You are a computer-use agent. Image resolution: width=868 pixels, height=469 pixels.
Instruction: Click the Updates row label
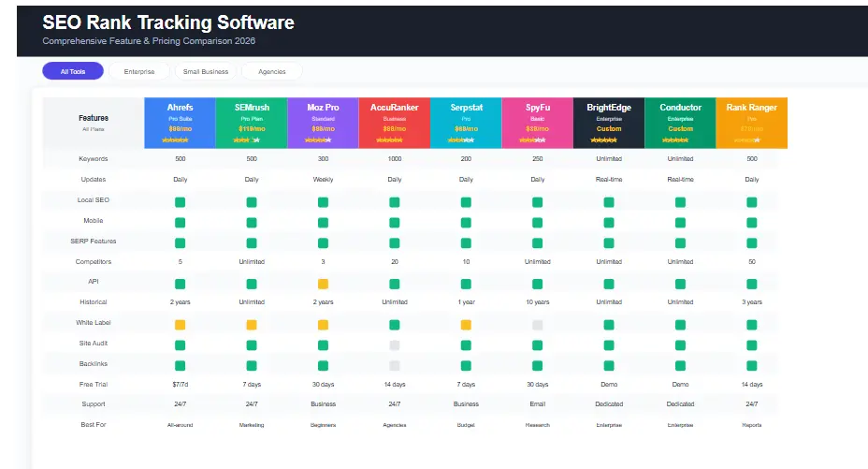point(93,180)
